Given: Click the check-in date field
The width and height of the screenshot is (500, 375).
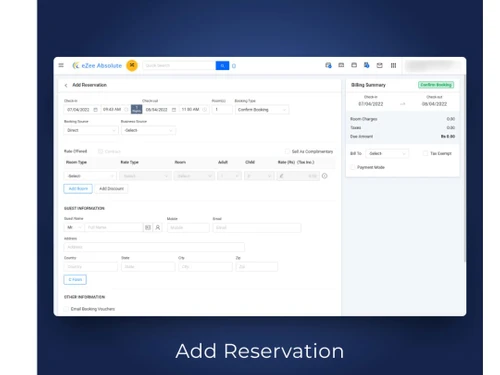Looking at the screenshot, I should [82, 110].
